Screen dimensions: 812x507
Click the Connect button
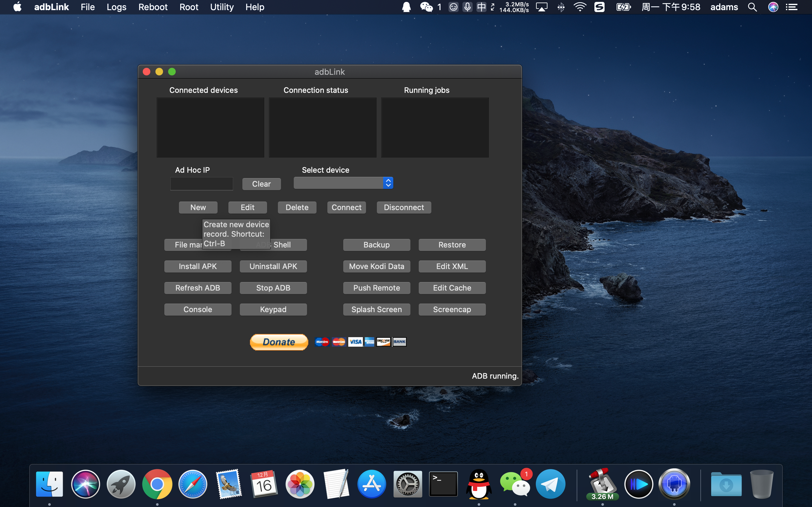(x=346, y=208)
